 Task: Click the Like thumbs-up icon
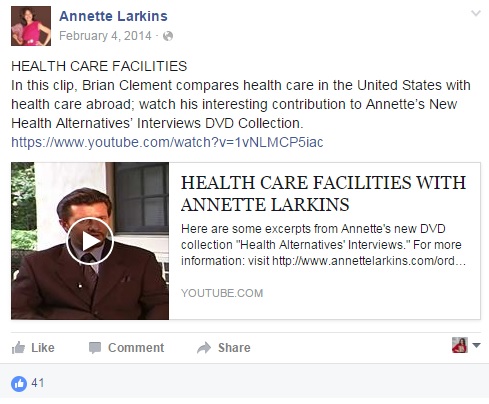click(18, 347)
